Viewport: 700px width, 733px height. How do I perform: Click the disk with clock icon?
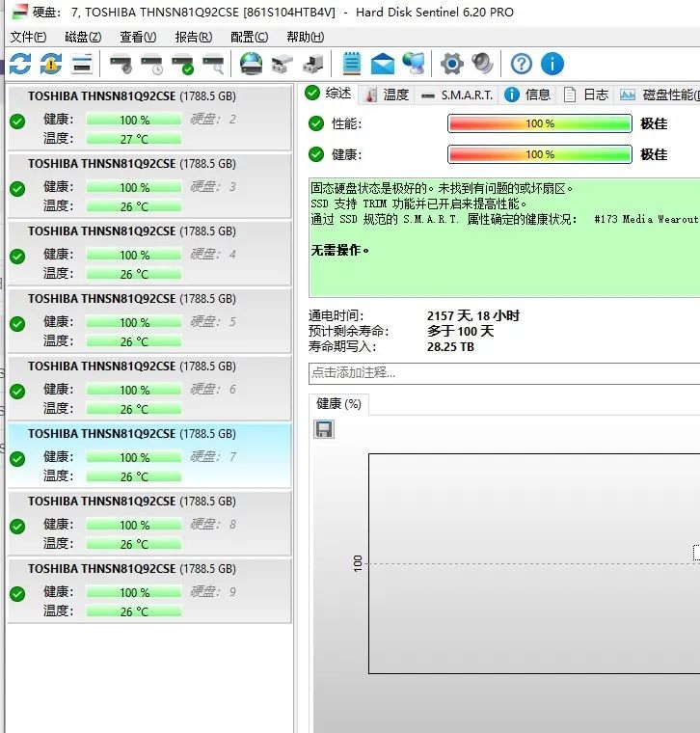[151, 64]
